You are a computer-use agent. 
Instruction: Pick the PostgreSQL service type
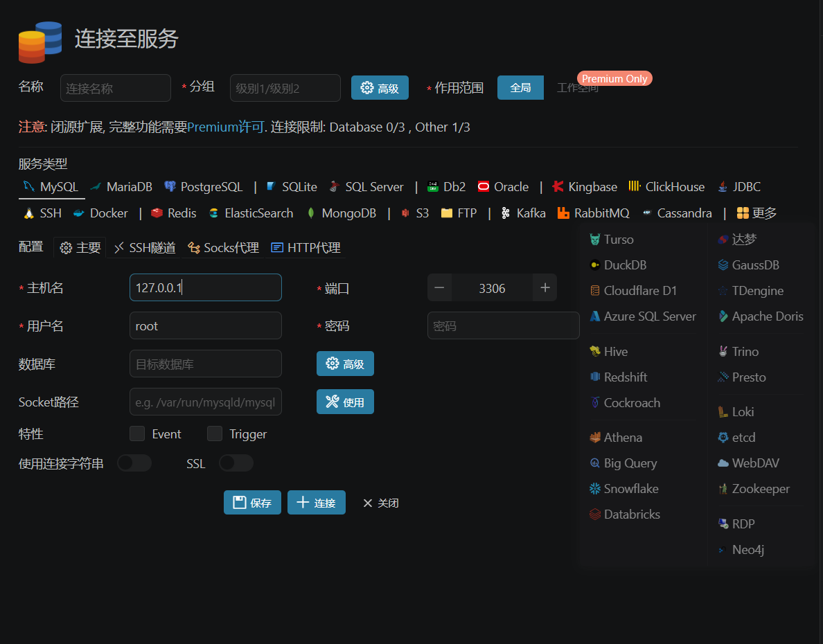coord(204,187)
